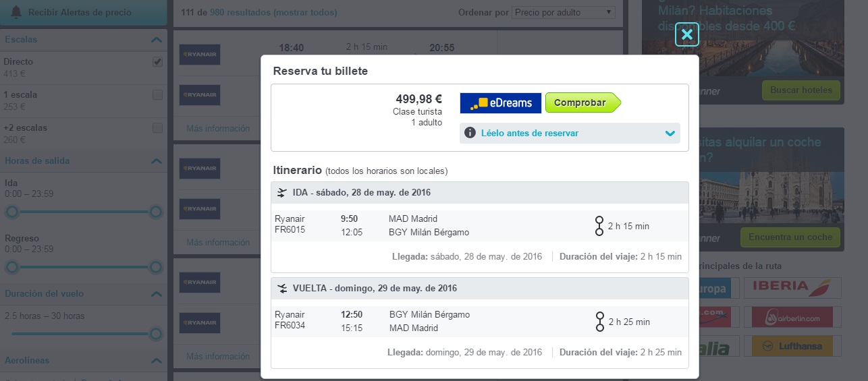Image resolution: width=868 pixels, height=381 pixels.
Task: Click the eDreams logo
Action: point(500,103)
